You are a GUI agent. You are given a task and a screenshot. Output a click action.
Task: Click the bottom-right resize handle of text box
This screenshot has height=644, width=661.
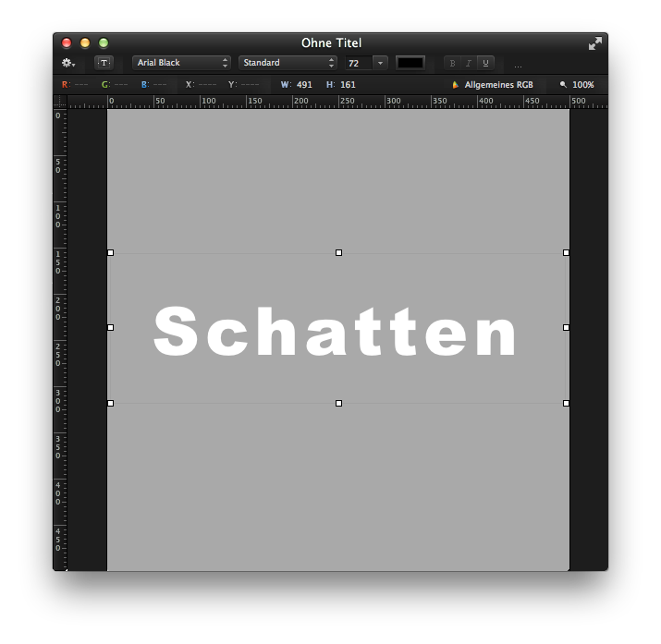coord(566,403)
